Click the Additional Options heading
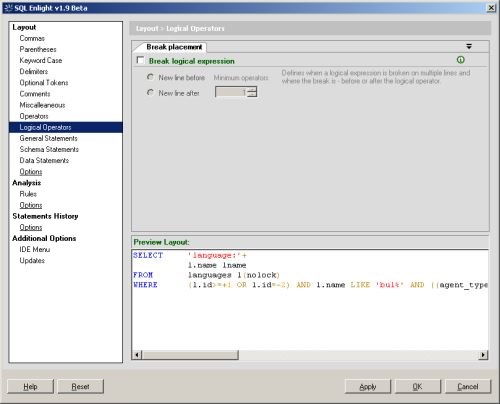Screen dimensions: 500x404 click(44, 238)
